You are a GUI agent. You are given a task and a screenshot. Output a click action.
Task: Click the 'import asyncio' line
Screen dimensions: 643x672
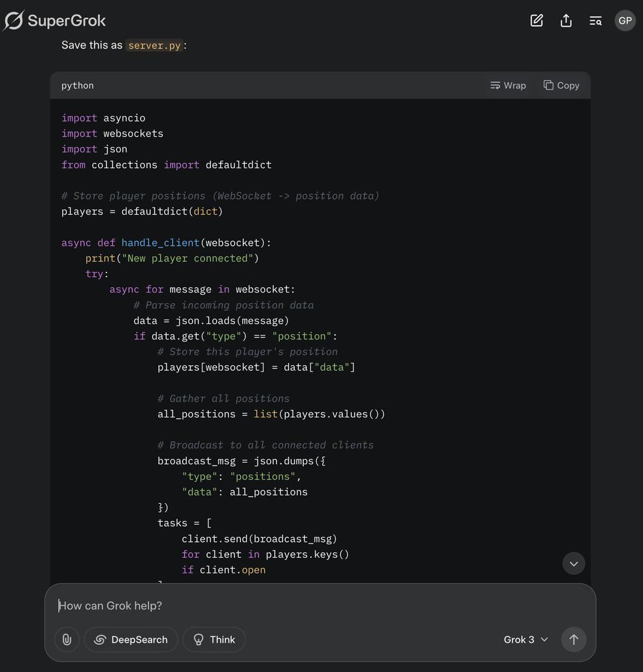click(x=104, y=118)
